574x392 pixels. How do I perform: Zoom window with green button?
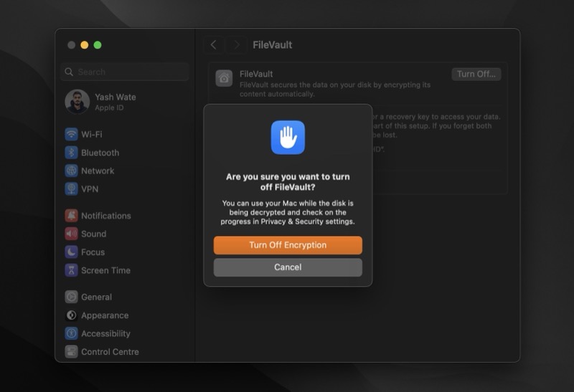tap(98, 45)
